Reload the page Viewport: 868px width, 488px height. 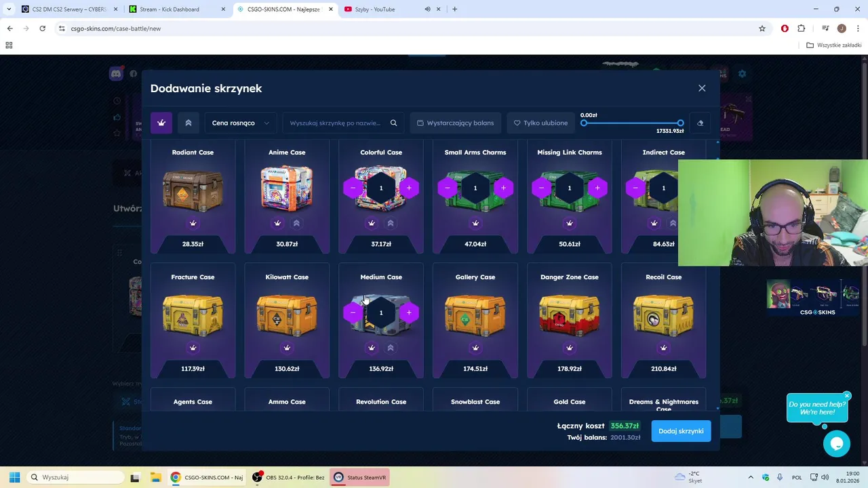(42, 28)
